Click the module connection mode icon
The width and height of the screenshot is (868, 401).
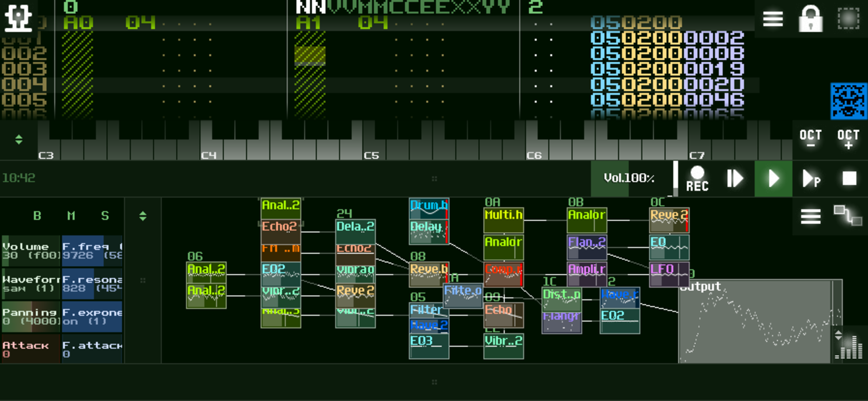848,216
